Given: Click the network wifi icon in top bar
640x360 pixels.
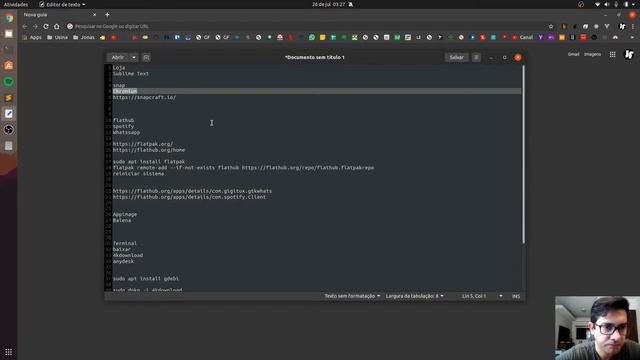Looking at the screenshot, I should coord(598,4).
